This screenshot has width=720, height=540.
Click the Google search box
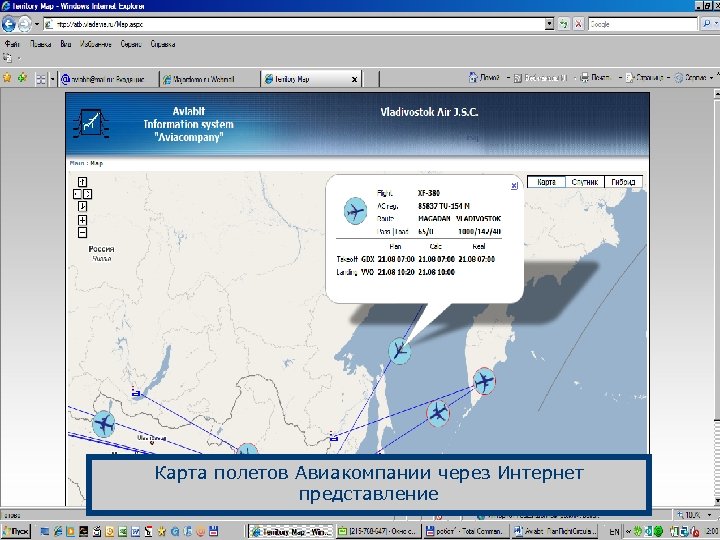(x=642, y=24)
